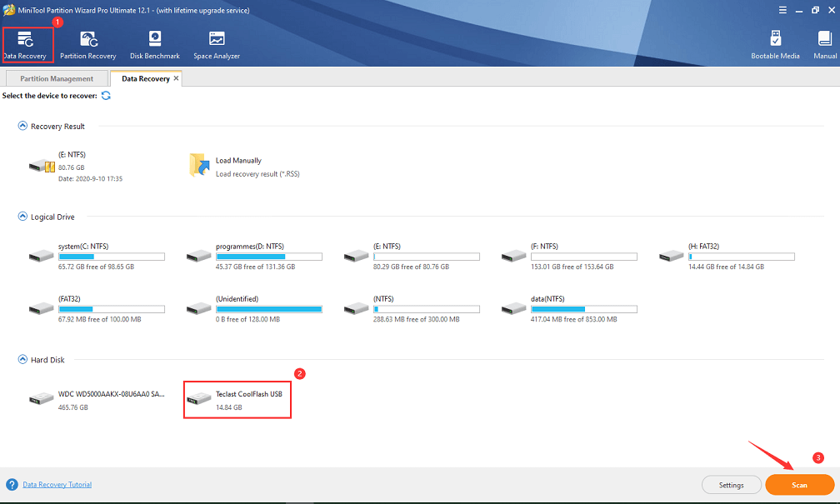
Task: Click the Load Manually label
Action: (238, 161)
